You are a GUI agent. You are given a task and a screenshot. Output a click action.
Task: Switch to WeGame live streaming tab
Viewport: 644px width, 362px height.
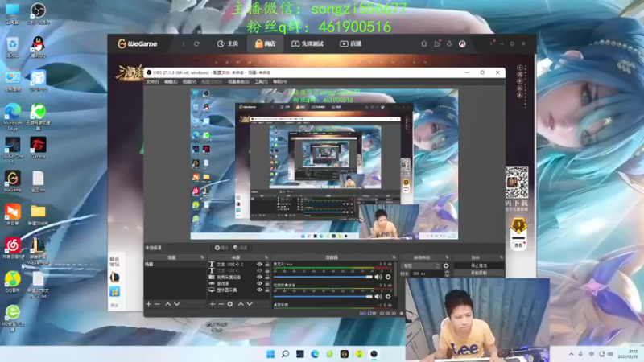click(350, 44)
